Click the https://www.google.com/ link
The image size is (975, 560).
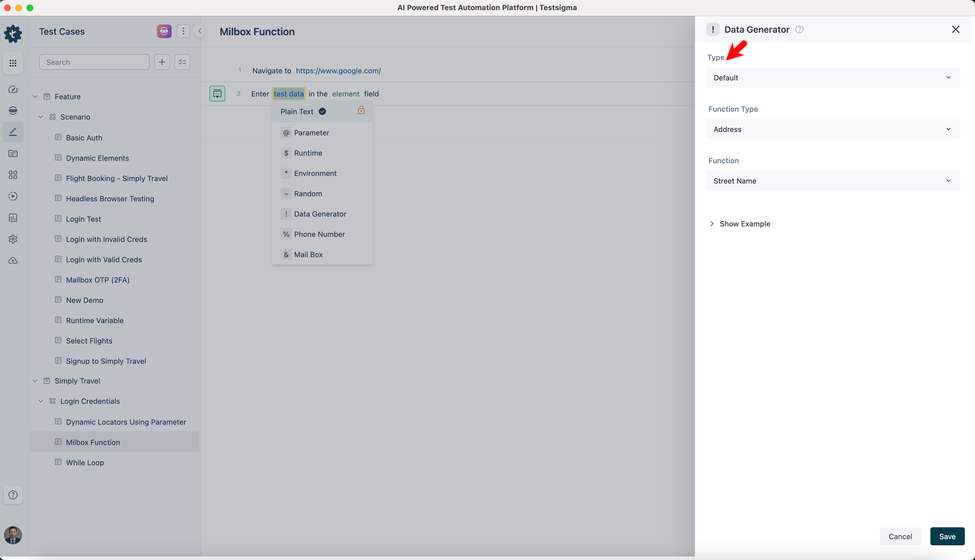(338, 71)
